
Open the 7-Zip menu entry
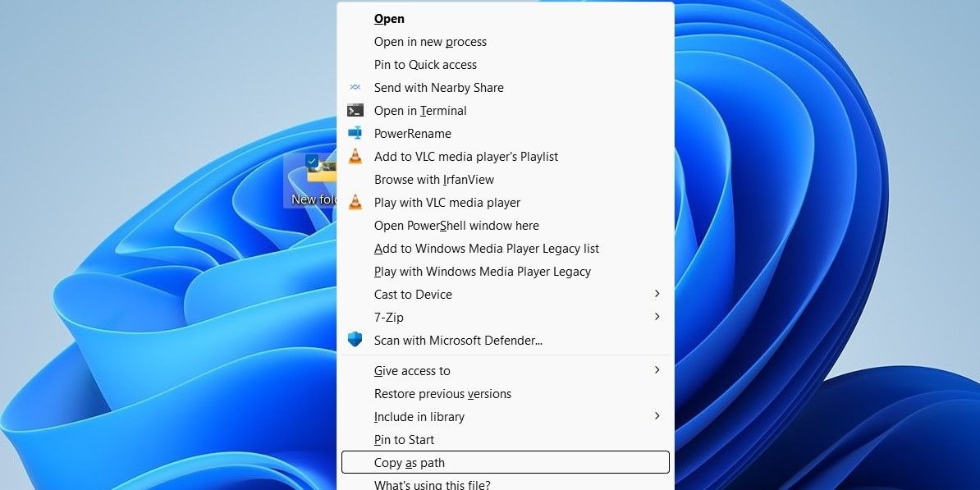coord(506,317)
